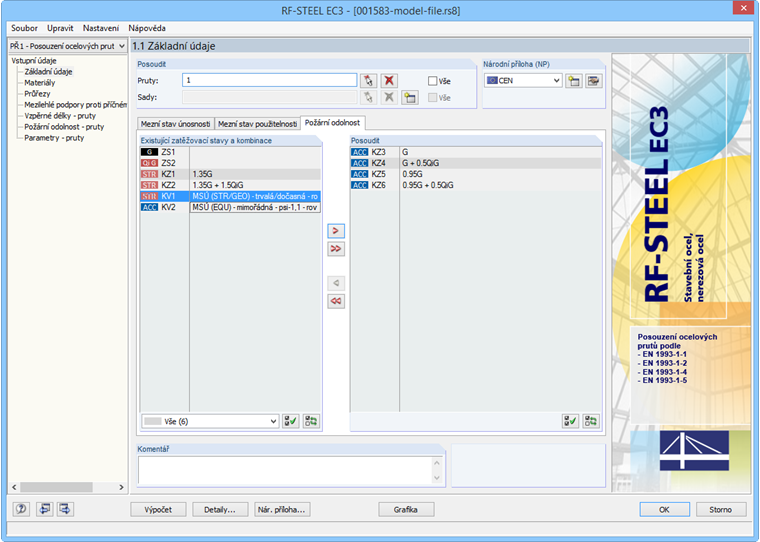Click the Nár. příloha... button
This screenshot has height=542, width=760.
point(282,510)
